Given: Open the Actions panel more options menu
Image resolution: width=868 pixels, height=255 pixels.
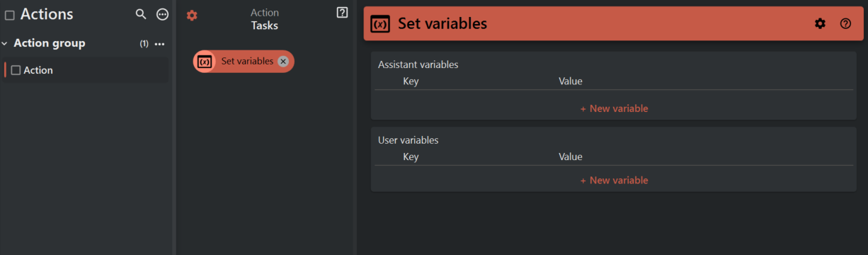Looking at the screenshot, I should (x=162, y=14).
